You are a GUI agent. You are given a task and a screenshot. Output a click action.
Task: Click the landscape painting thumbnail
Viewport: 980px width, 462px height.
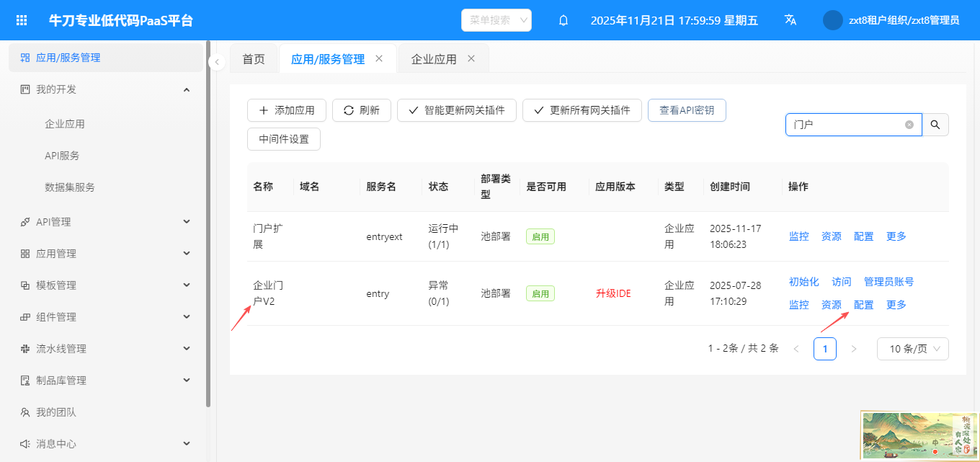[x=919, y=435]
